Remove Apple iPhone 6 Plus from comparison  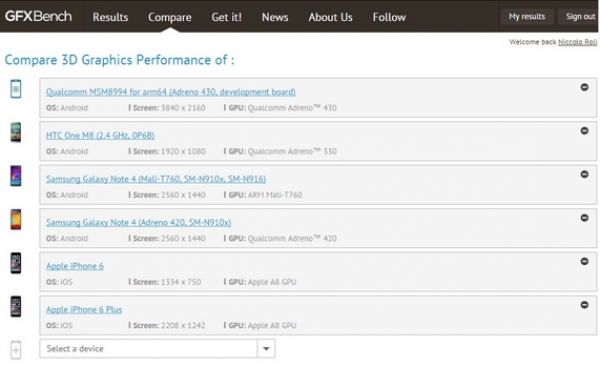click(x=584, y=305)
